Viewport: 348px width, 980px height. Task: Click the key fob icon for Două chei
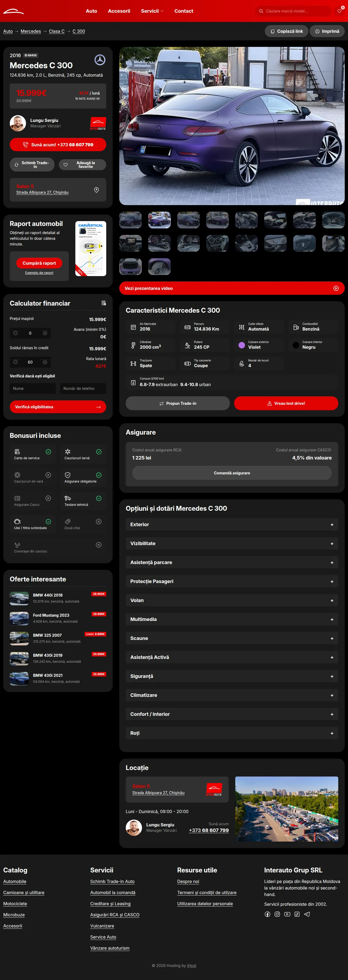[x=67, y=521]
